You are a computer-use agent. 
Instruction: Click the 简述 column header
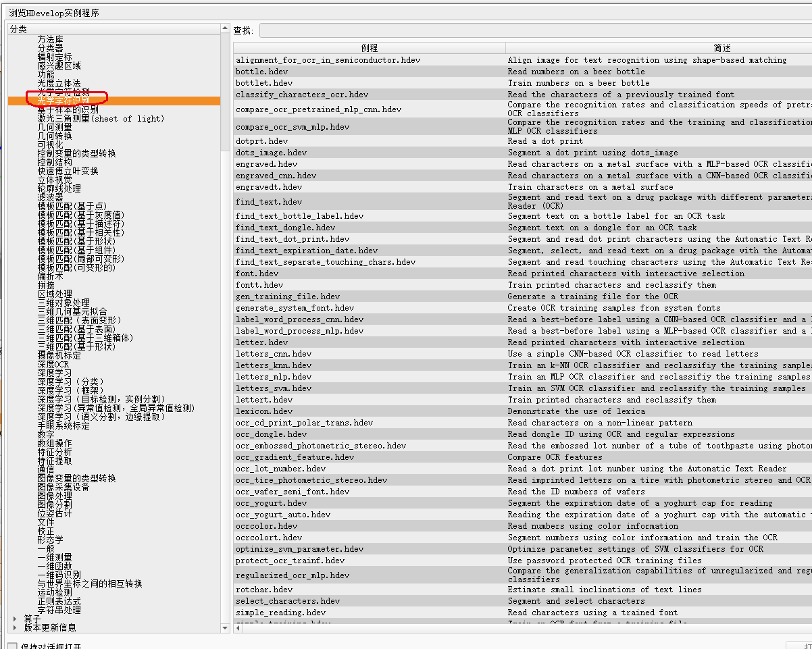(x=722, y=48)
